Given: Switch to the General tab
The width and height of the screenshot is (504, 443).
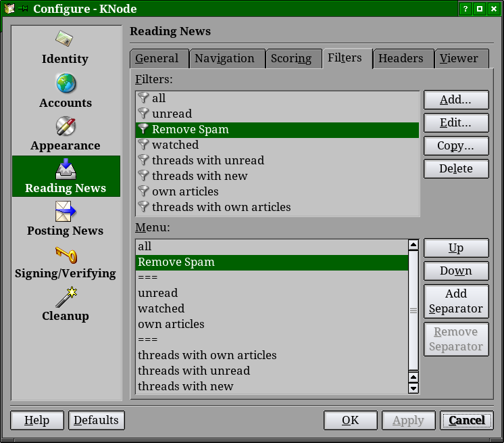Looking at the screenshot, I should tap(159, 59).
